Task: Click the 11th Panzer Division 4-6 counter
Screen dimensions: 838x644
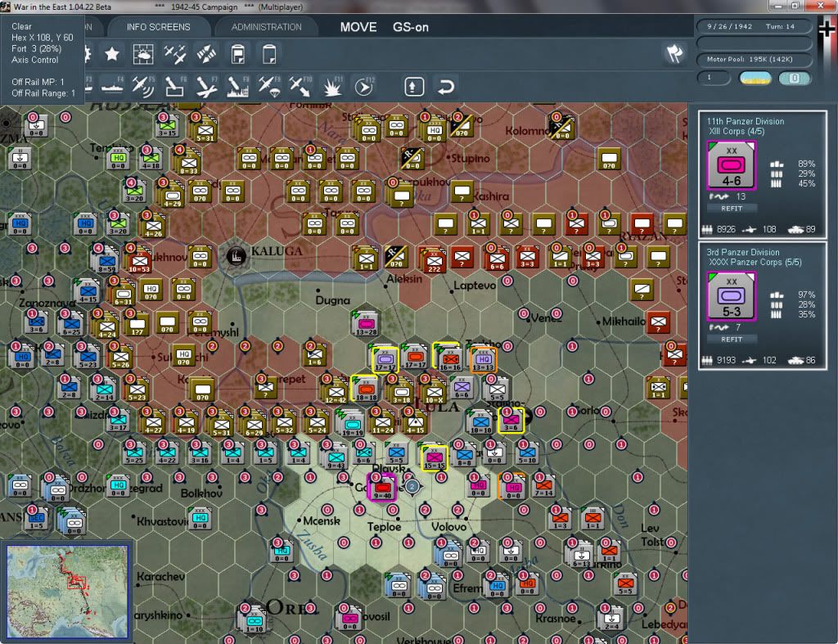Action: (731, 165)
